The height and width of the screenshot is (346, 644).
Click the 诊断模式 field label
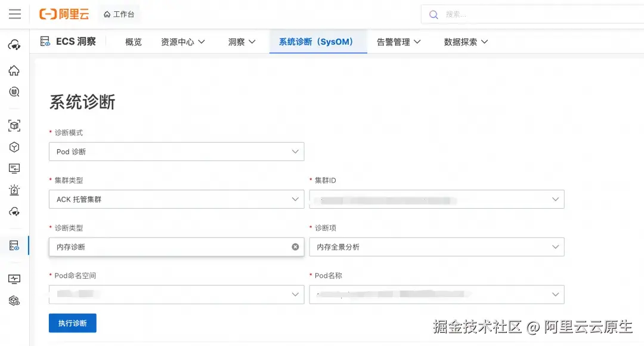click(69, 132)
